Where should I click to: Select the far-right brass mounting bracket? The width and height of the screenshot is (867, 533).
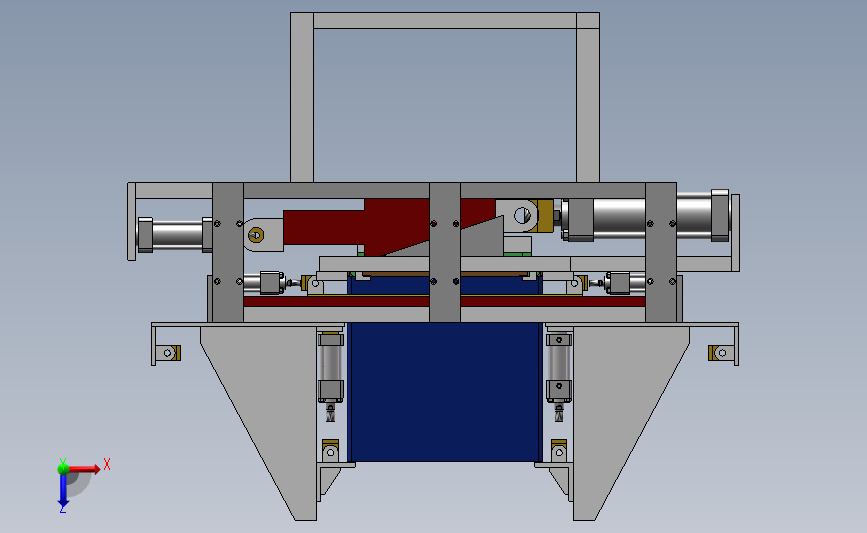721,353
